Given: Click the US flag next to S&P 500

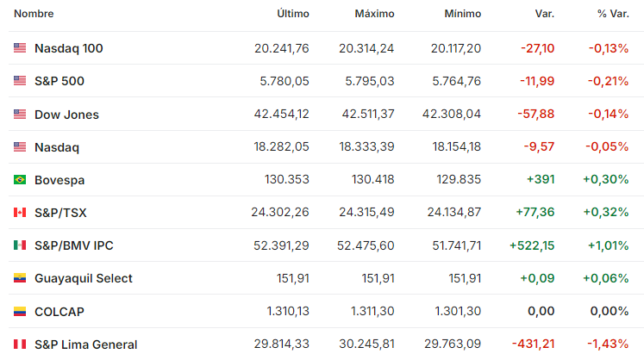Looking at the screenshot, I should coord(20,81).
